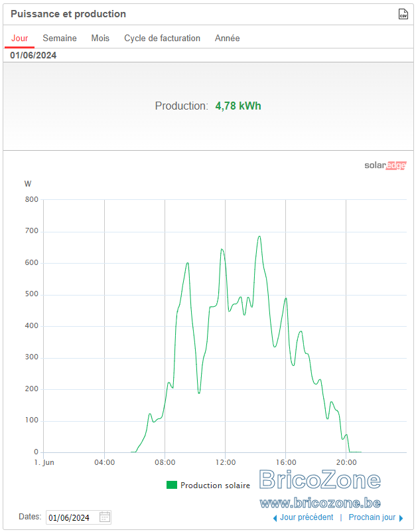The height and width of the screenshot is (532, 416).
Task: Open the Année tab
Action: (227, 38)
